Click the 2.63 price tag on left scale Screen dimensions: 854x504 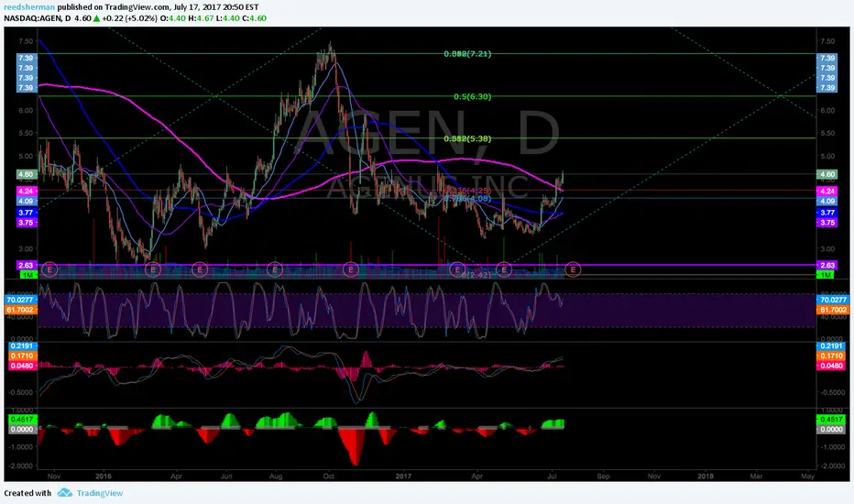pos(27,266)
